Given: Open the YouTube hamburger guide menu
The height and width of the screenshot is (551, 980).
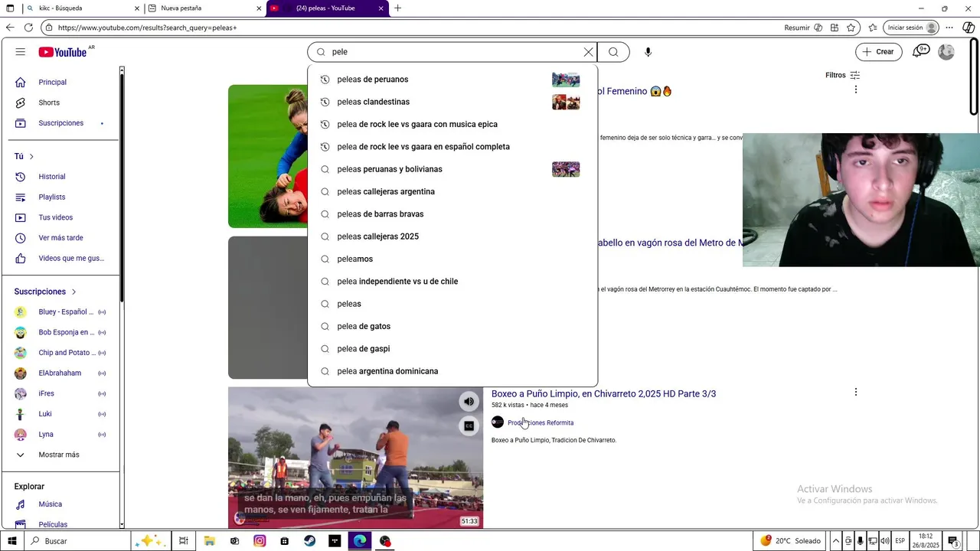Looking at the screenshot, I should (x=21, y=52).
